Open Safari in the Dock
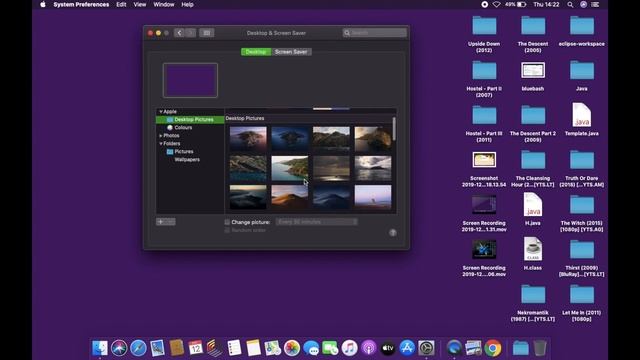The width and height of the screenshot is (640, 360). (138, 348)
